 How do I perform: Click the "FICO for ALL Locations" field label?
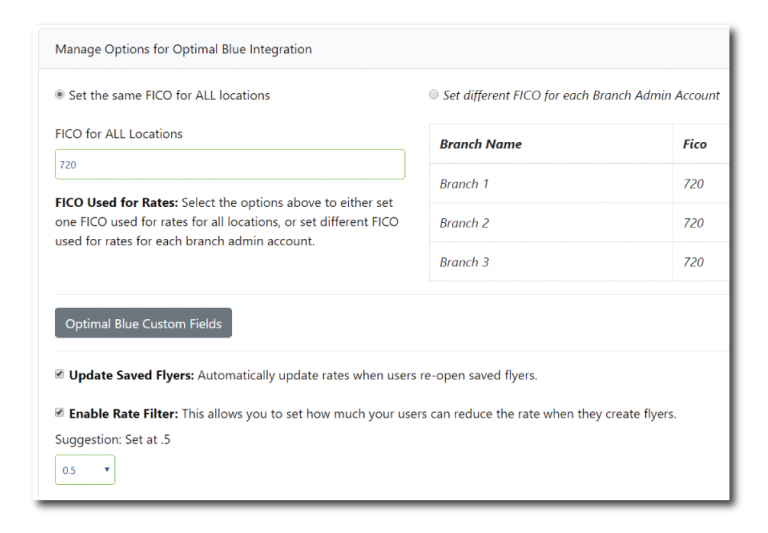(119, 134)
